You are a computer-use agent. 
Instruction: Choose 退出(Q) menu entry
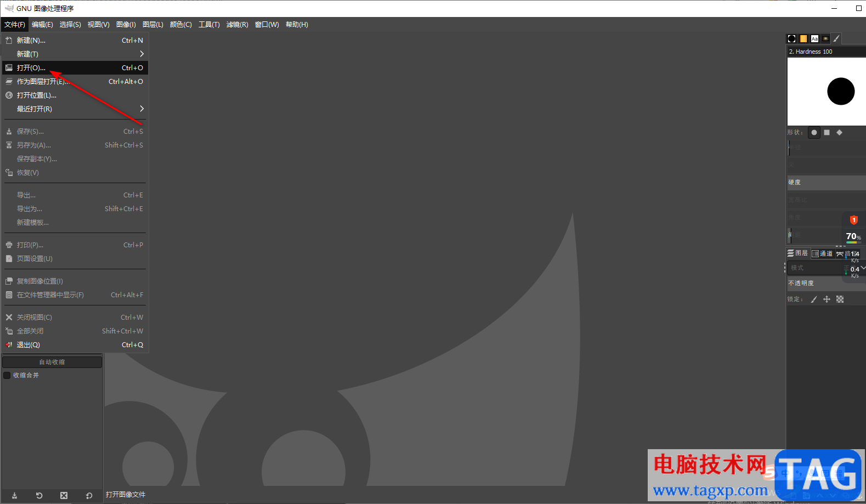tap(75, 345)
